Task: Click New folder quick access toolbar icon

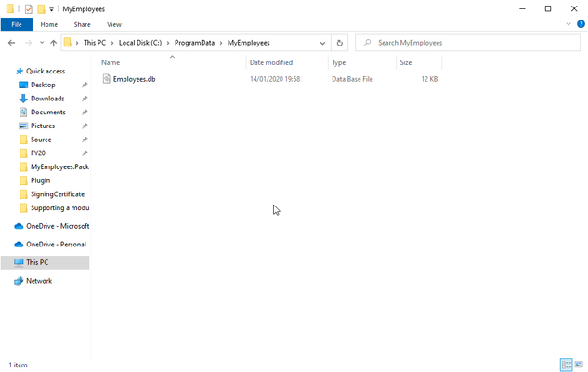Action: tap(41, 9)
